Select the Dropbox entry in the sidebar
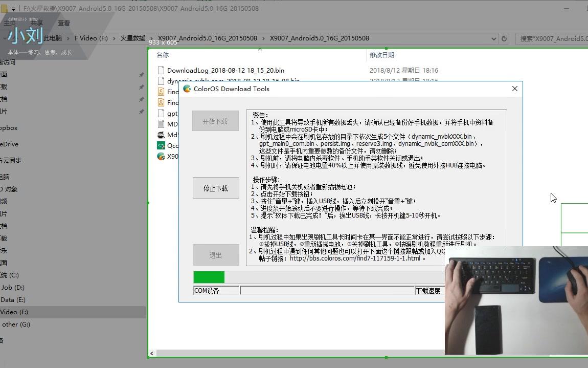Image resolution: width=588 pixels, height=368 pixels. [9, 127]
